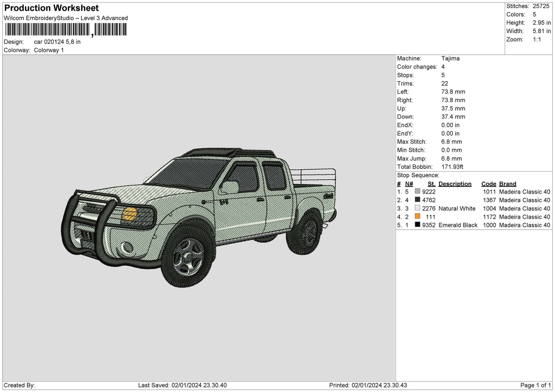The width and height of the screenshot is (555, 392).
Task: Click the dark 4762 thread color swatch
Action: coord(417,200)
